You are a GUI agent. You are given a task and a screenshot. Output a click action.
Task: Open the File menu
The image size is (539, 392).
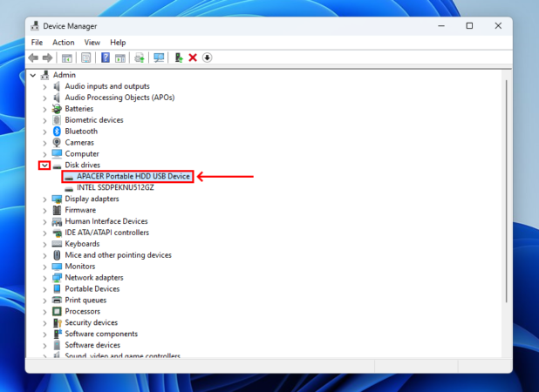click(x=37, y=43)
